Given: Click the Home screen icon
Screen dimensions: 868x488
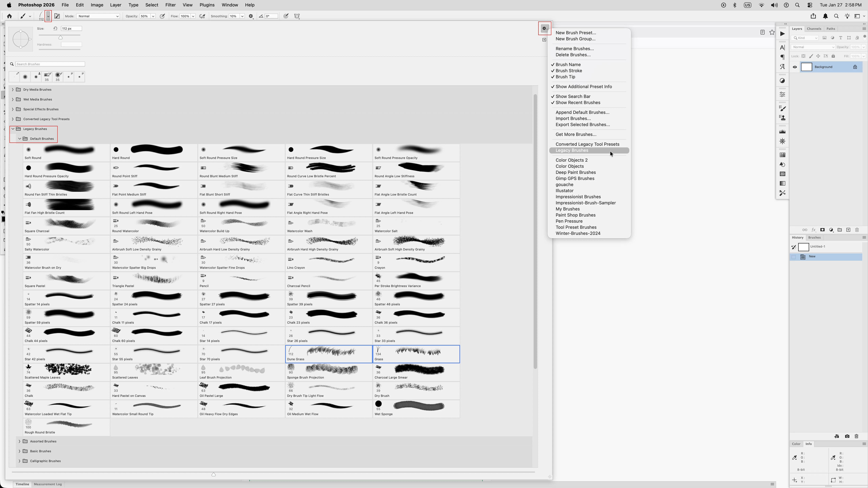Looking at the screenshot, I should [9, 16].
